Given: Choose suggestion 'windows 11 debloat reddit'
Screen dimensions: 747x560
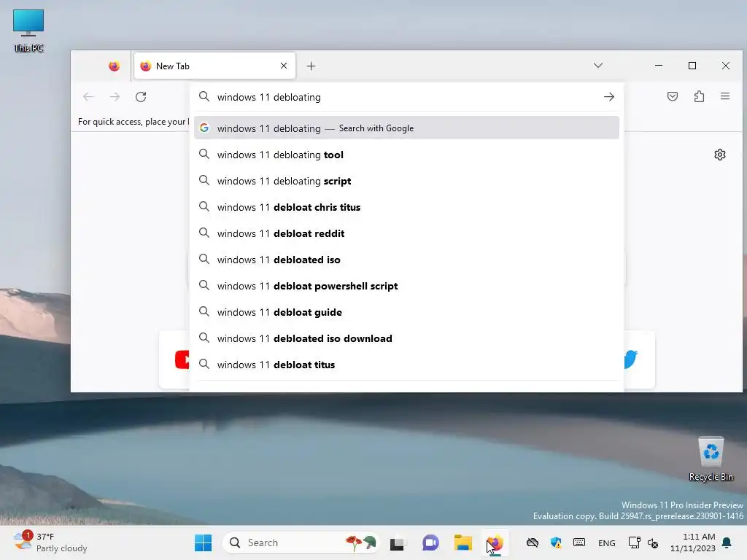Looking at the screenshot, I should click(406, 233).
